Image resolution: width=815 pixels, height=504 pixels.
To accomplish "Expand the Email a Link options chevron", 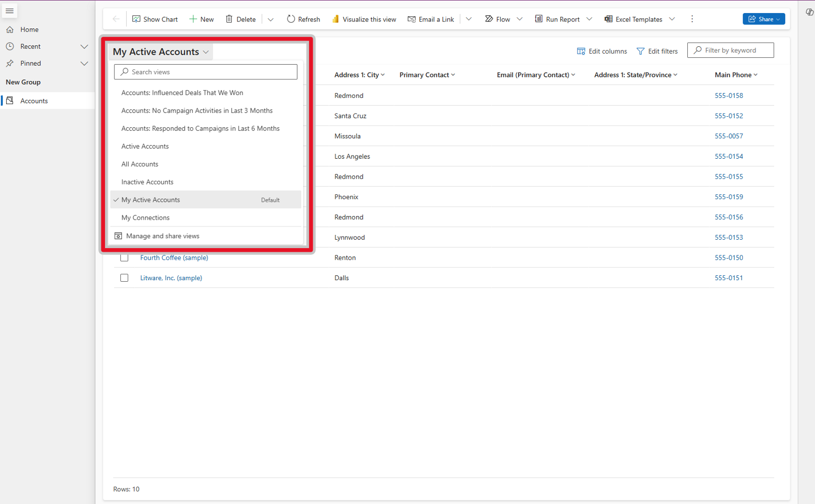I will [469, 19].
